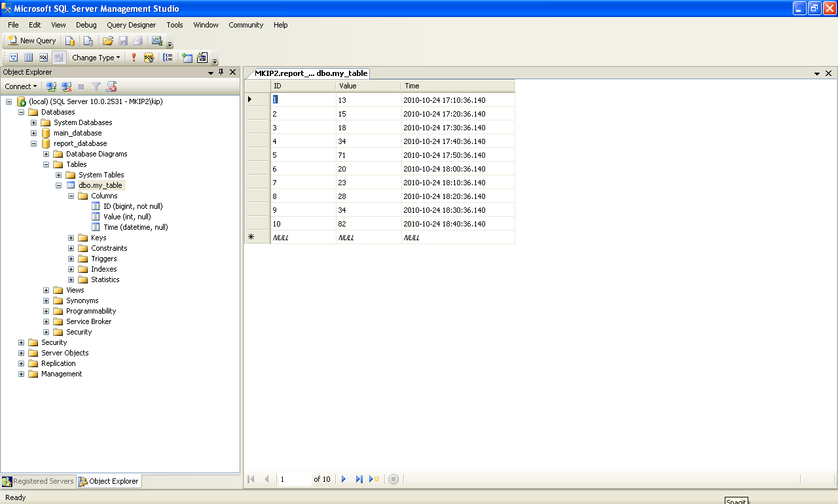The image size is (838, 504).
Task: Click the first record navigation icon
Action: 251,479
